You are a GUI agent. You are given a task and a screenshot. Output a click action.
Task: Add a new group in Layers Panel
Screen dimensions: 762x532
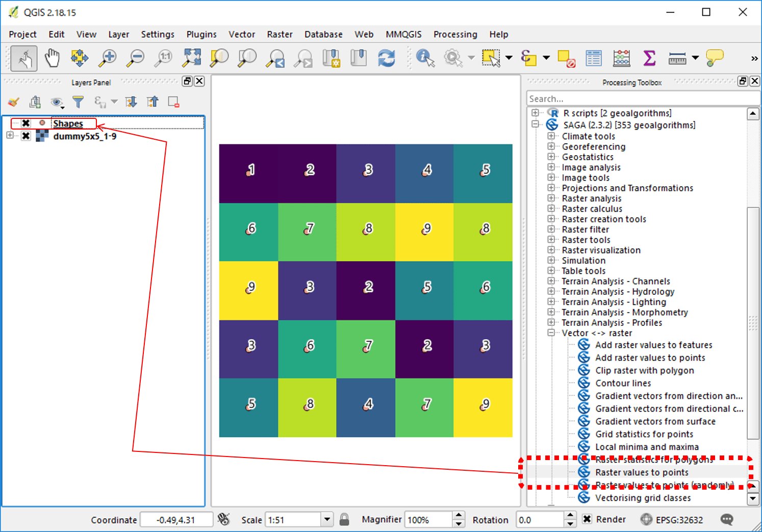(x=35, y=102)
